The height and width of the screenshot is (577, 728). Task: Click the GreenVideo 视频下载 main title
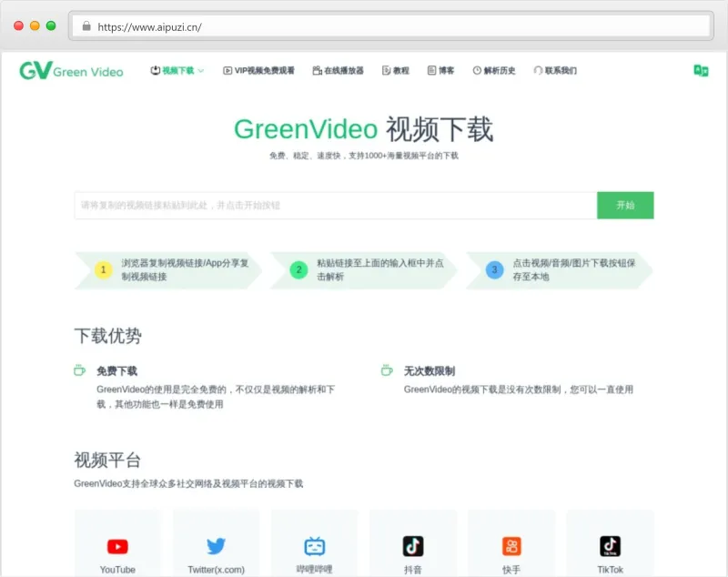(363, 129)
